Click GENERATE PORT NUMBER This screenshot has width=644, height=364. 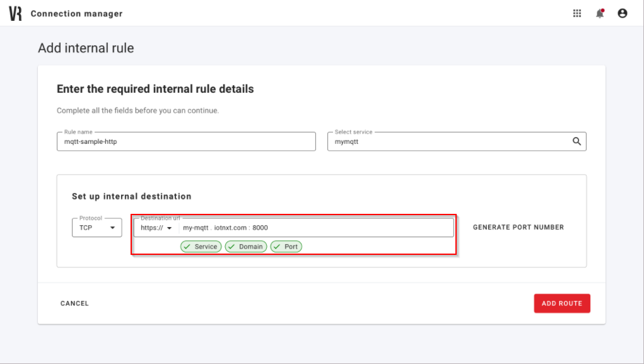coord(518,227)
